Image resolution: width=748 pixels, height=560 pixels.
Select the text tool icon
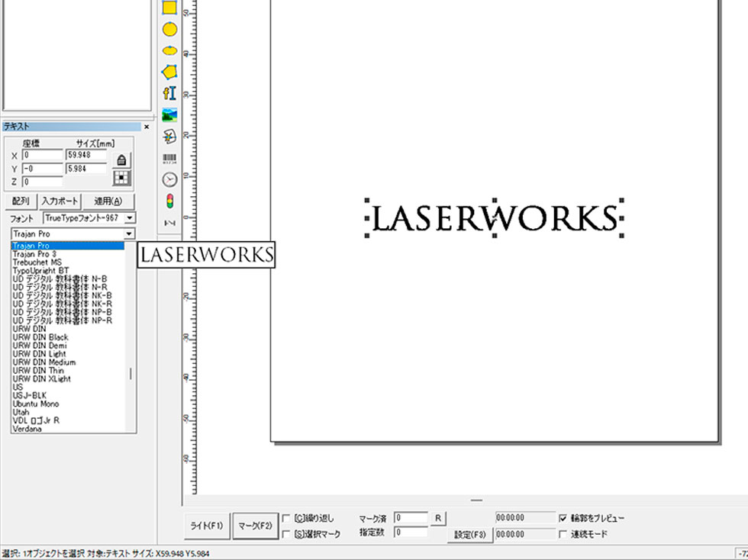coord(169,93)
